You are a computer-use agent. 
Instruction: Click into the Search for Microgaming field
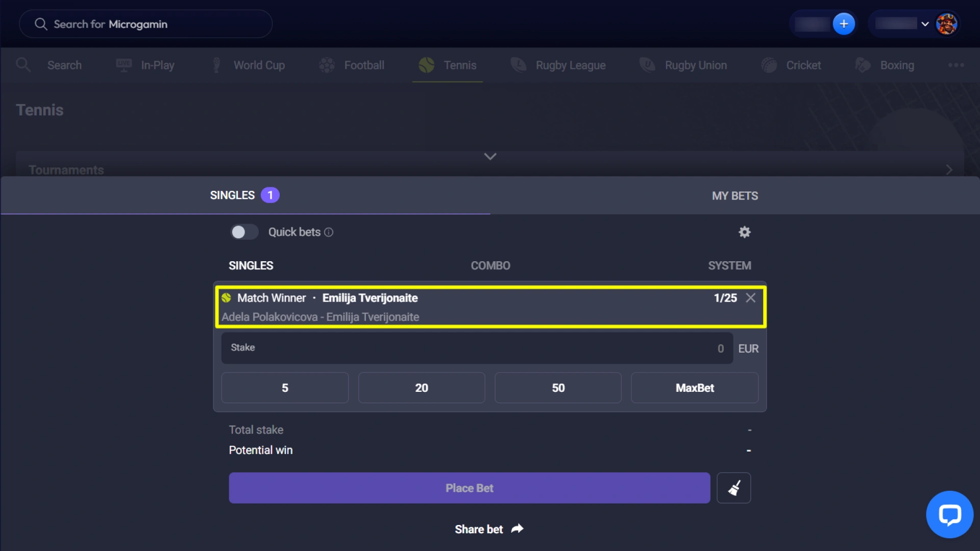pyautogui.click(x=145, y=24)
